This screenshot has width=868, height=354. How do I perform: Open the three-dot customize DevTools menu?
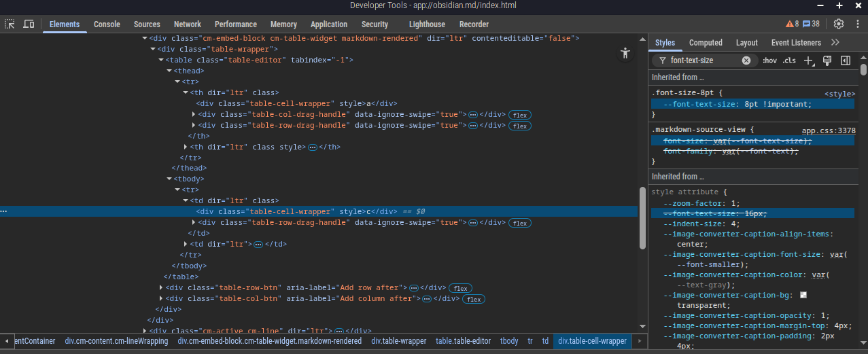[856, 24]
